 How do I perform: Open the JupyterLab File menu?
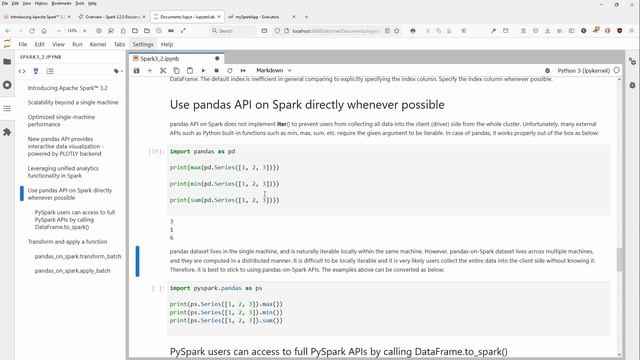pyautogui.click(x=22, y=44)
